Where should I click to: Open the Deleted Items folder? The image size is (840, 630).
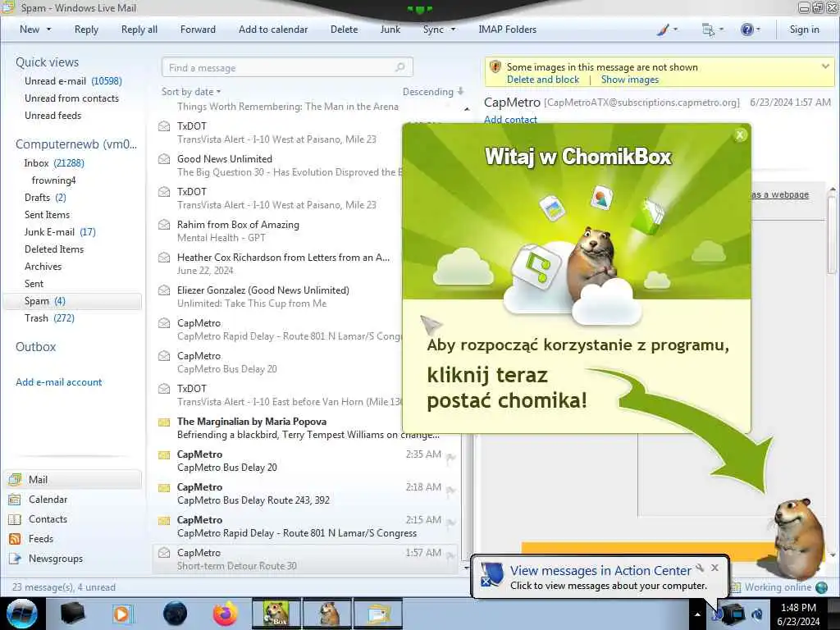pos(54,249)
